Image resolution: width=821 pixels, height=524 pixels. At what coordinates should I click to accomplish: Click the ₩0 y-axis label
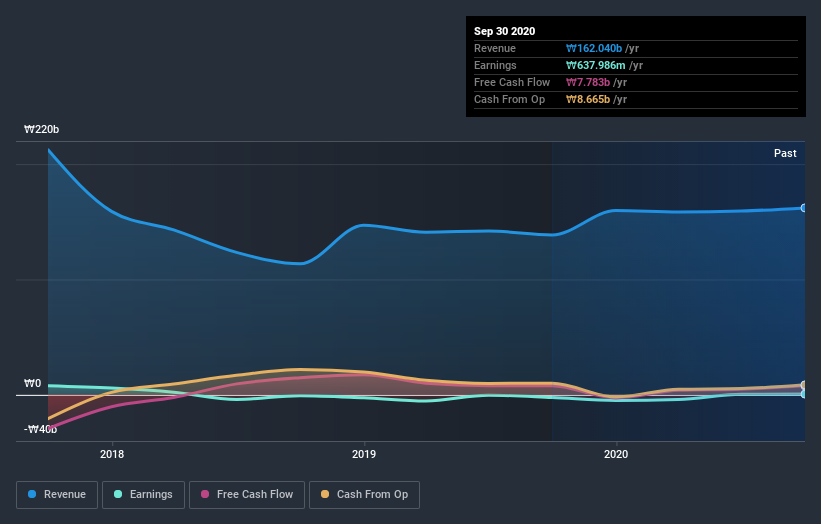32,383
